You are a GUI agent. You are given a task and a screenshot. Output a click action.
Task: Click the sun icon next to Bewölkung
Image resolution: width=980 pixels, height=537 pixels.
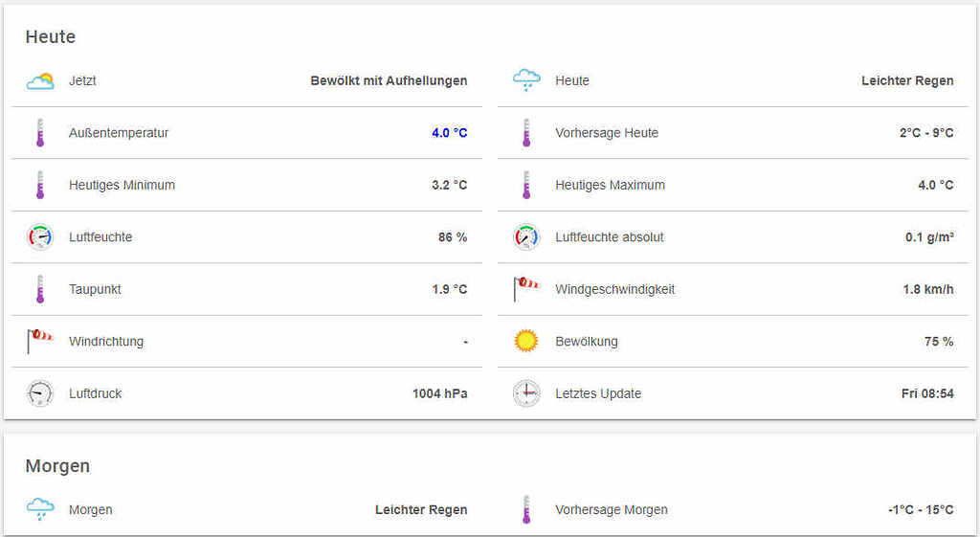pyautogui.click(x=526, y=341)
